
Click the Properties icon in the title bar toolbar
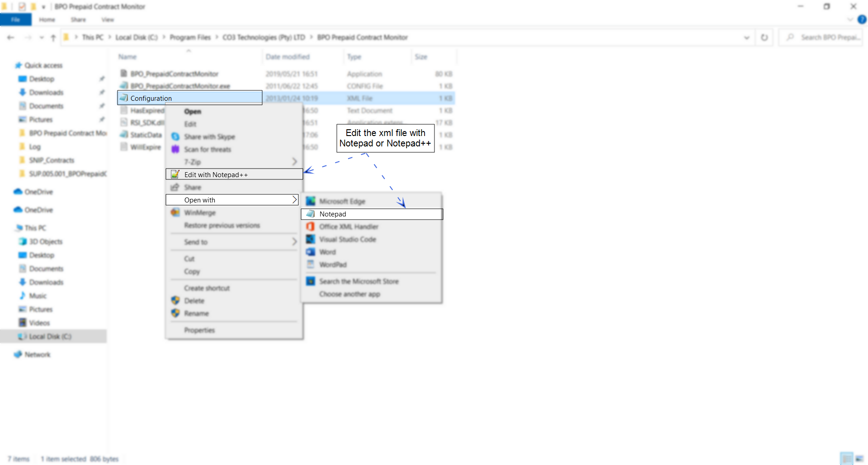point(22,7)
